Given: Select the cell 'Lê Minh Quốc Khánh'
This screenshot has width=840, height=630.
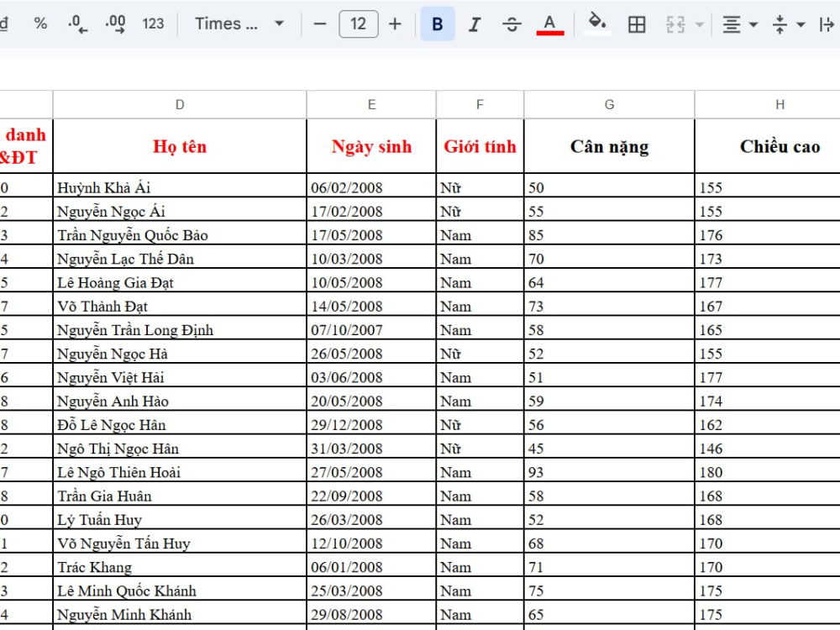Looking at the screenshot, I should click(180, 588).
